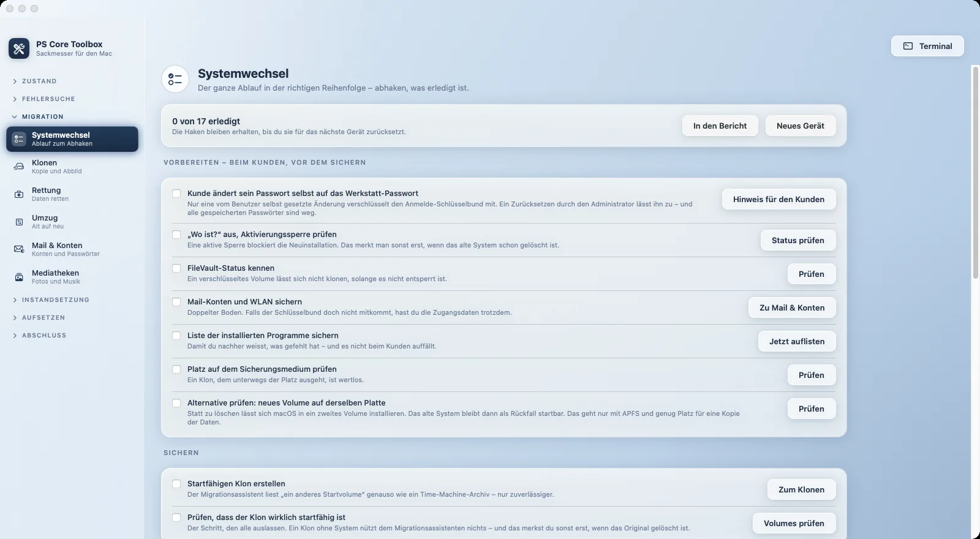Viewport: 980px width, 539px height.
Task: Click Prüfen next to FileVault-Status kennen
Action: 812,274
